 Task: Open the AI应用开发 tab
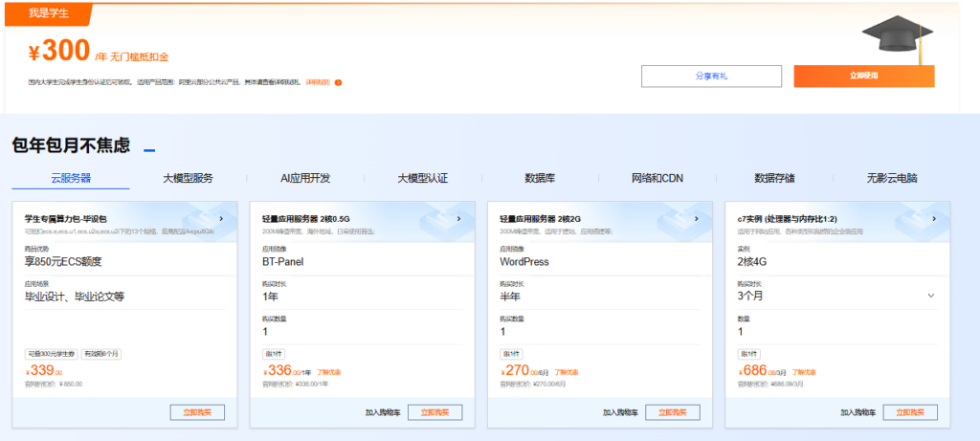[x=305, y=178]
